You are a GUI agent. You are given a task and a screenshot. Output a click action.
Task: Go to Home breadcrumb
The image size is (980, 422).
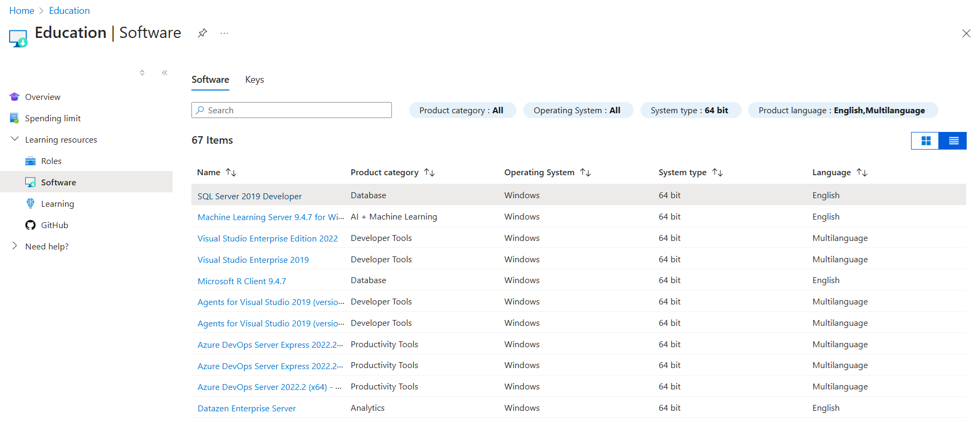click(x=22, y=11)
